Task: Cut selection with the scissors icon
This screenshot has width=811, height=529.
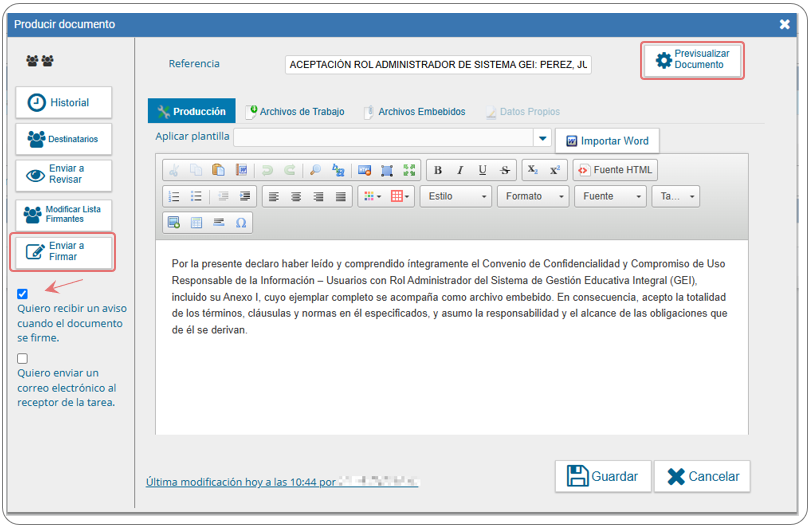Action: point(174,170)
